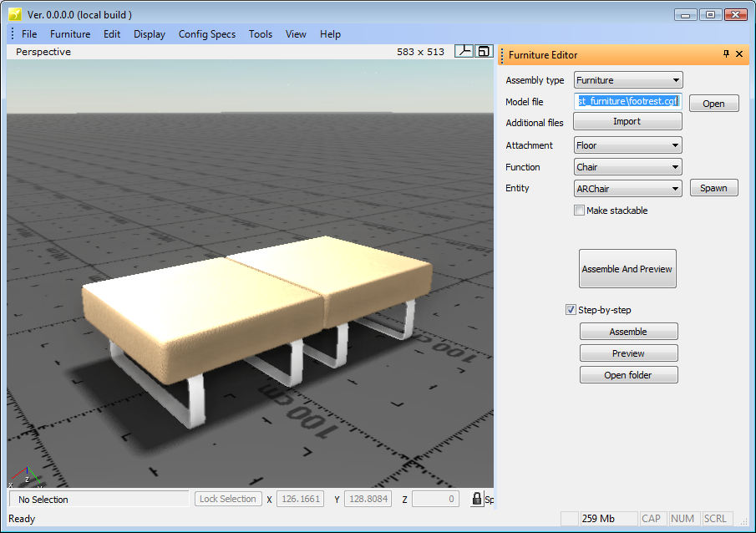756x533 pixels.
Task: Click the Model file path field
Action: tap(627, 101)
